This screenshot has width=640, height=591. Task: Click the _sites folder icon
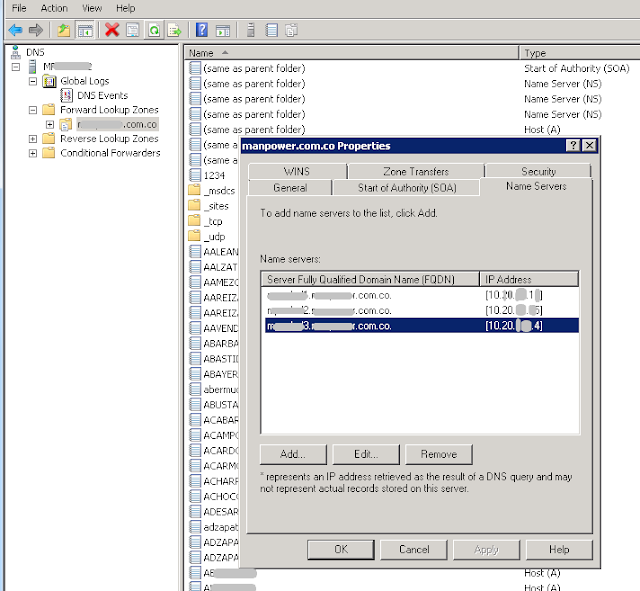tap(195, 205)
